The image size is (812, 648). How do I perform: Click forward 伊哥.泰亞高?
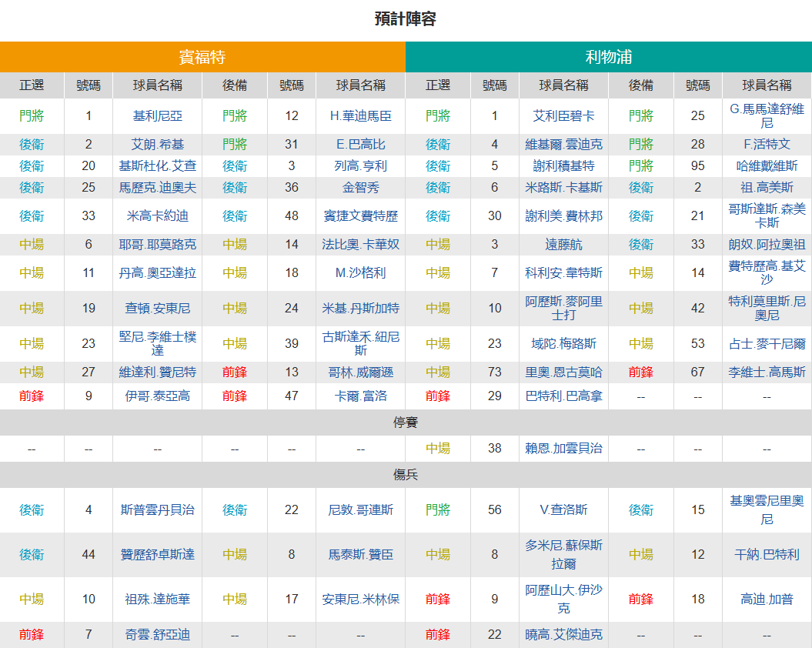(158, 396)
